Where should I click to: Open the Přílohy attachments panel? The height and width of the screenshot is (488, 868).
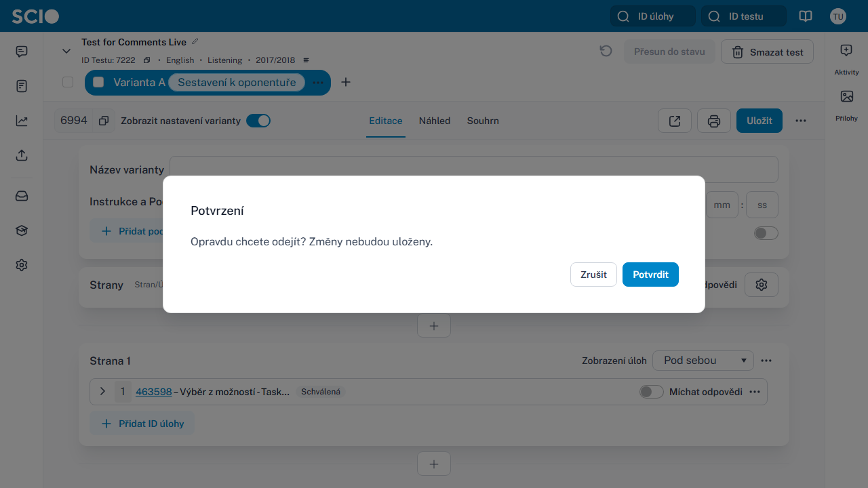846,106
